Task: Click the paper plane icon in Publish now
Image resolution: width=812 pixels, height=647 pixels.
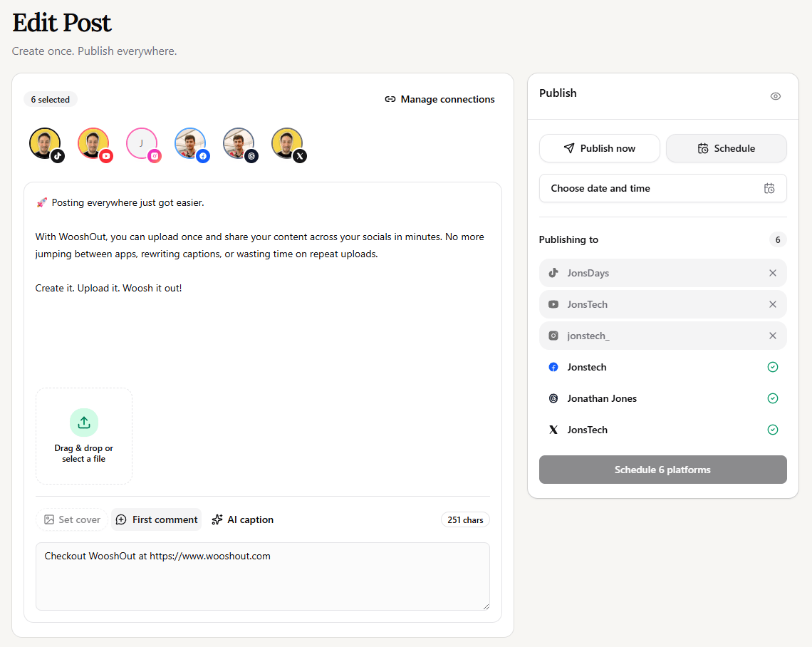Action: (569, 148)
